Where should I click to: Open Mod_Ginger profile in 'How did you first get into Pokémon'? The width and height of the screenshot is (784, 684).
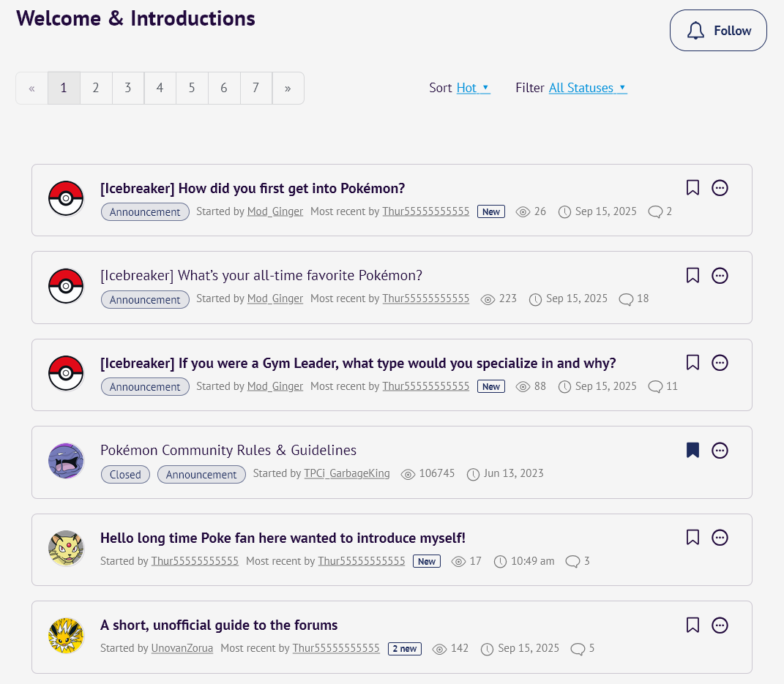(x=275, y=212)
